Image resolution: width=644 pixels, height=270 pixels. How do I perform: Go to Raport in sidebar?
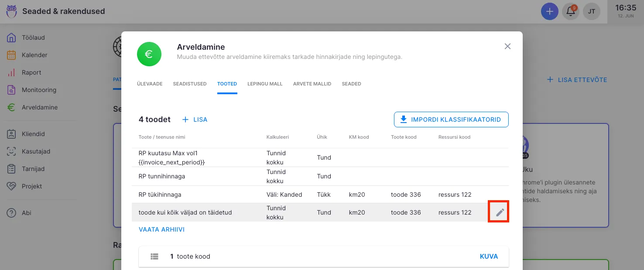point(31,72)
